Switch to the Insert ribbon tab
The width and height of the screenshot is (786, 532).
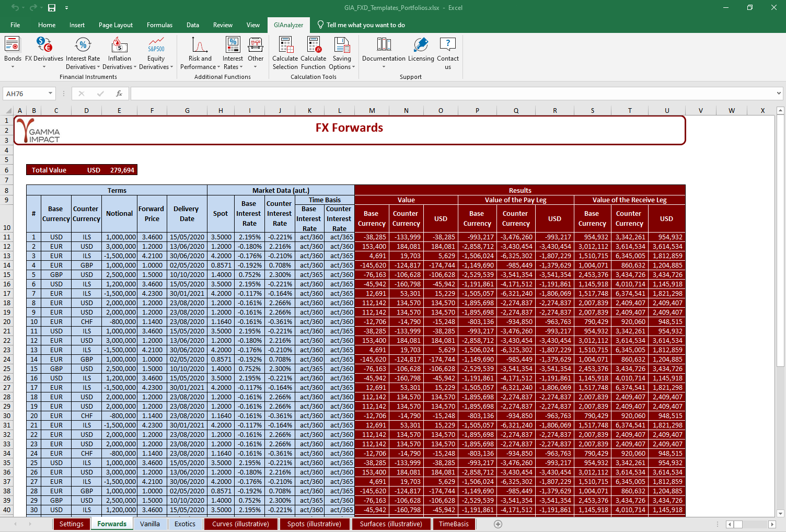pos(77,25)
